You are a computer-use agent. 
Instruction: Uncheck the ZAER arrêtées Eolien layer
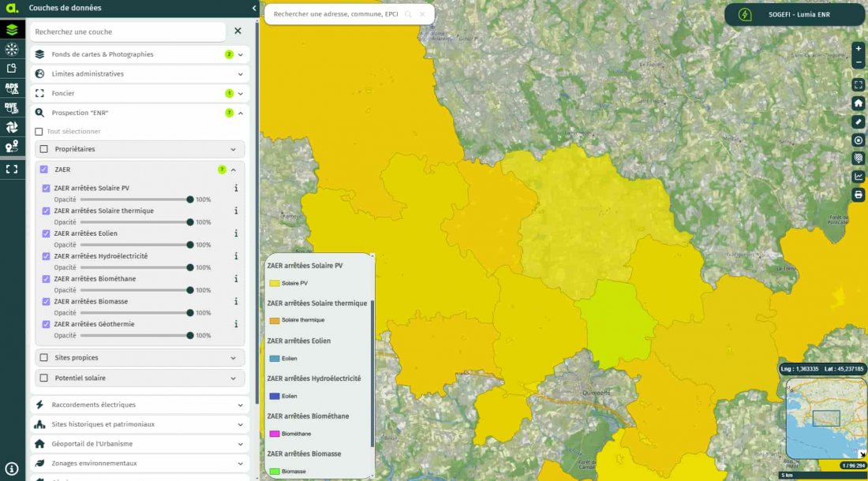[x=45, y=233]
